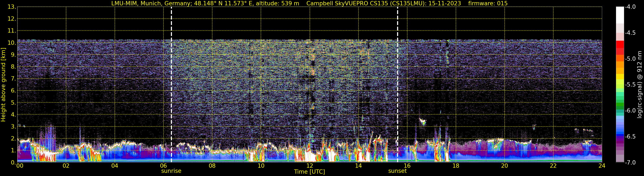
Task: Click the white dashed sunset marker line
Action: click(398, 85)
